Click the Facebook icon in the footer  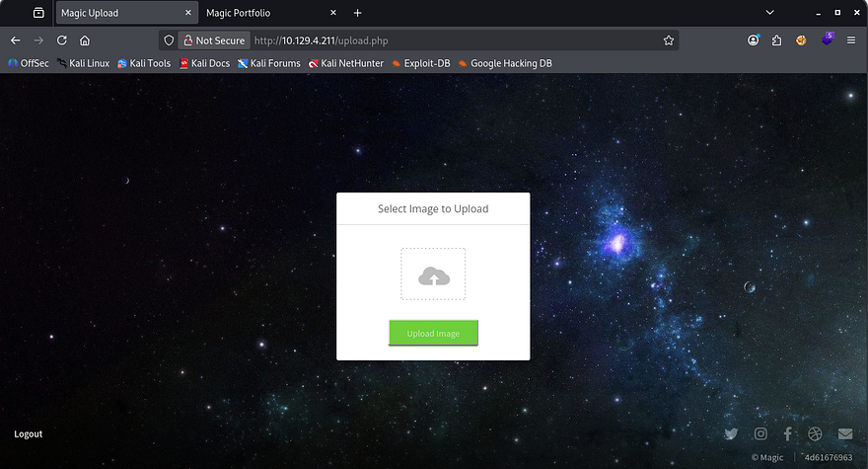click(x=788, y=433)
